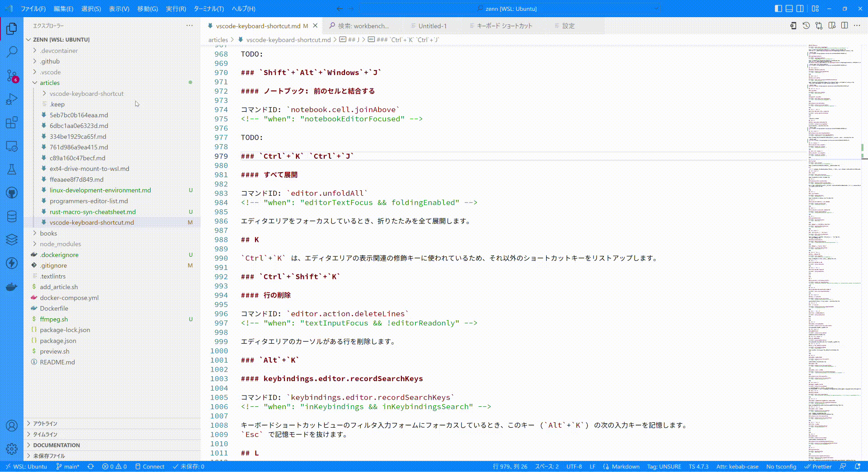Image resolution: width=868 pixels, height=472 pixels.
Task: Click スペース: 2 indentation setting
Action: pyautogui.click(x=547, y=467)
